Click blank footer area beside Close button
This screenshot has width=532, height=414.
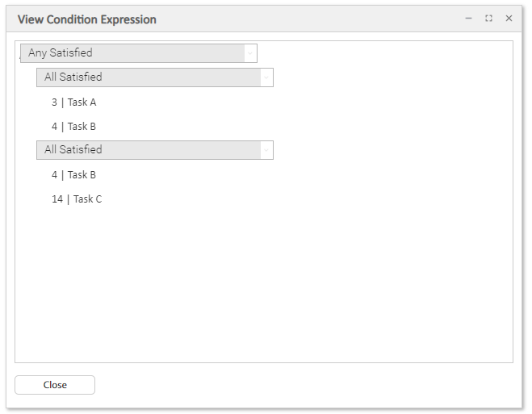(x=307, y=385)
